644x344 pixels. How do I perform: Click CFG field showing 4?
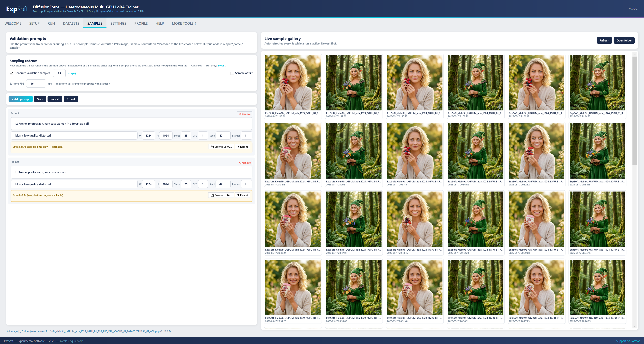point(203,135)
